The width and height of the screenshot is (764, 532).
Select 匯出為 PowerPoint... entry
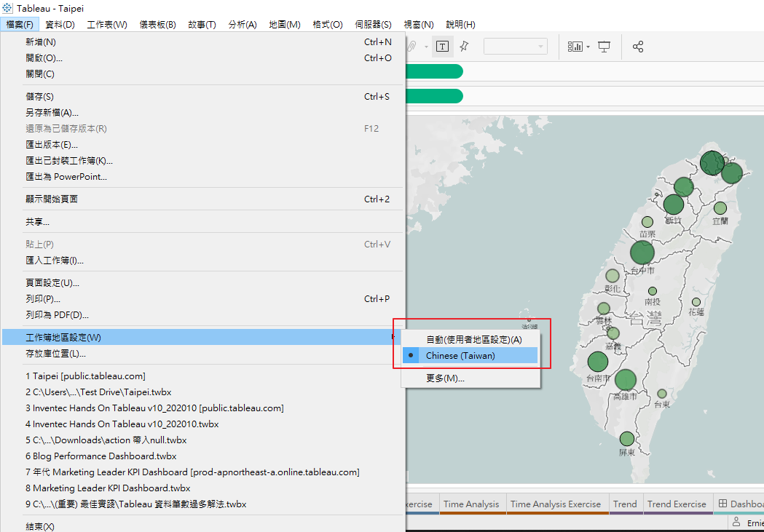pos(202,177)
